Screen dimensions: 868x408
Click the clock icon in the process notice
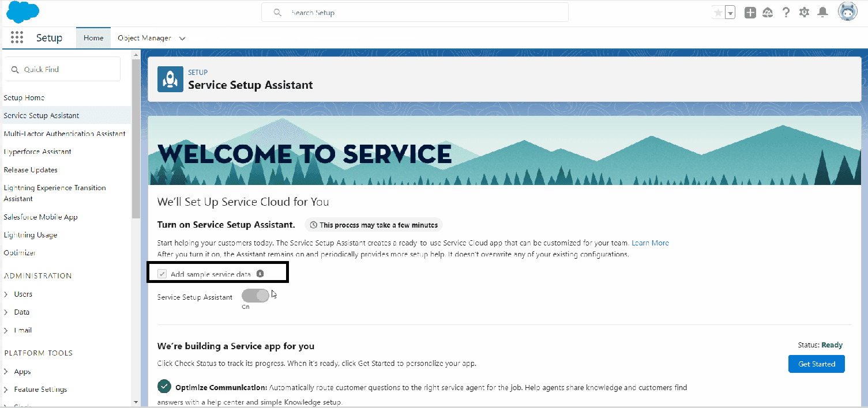tap(314, 225)
